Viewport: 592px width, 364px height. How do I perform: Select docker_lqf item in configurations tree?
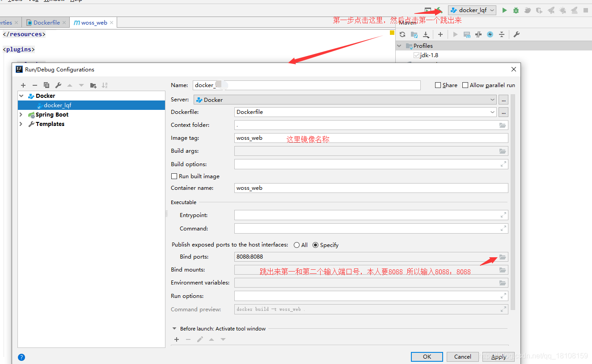(x=91, y=105)
